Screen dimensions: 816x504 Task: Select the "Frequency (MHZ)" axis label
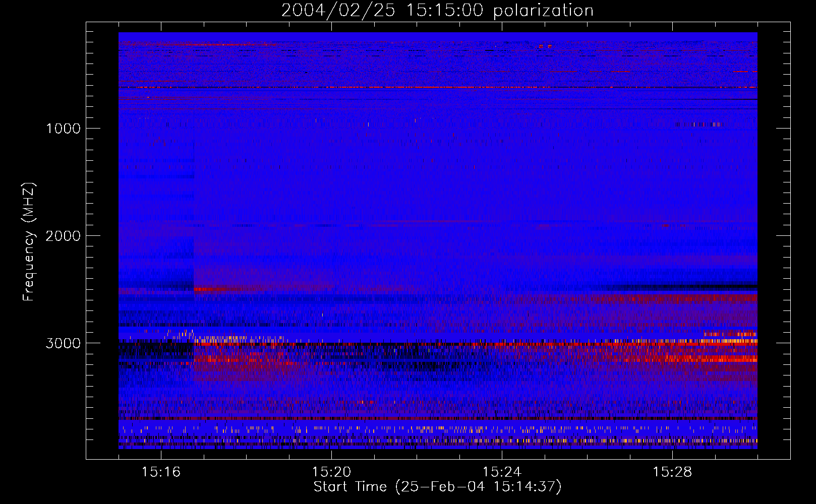29,241
